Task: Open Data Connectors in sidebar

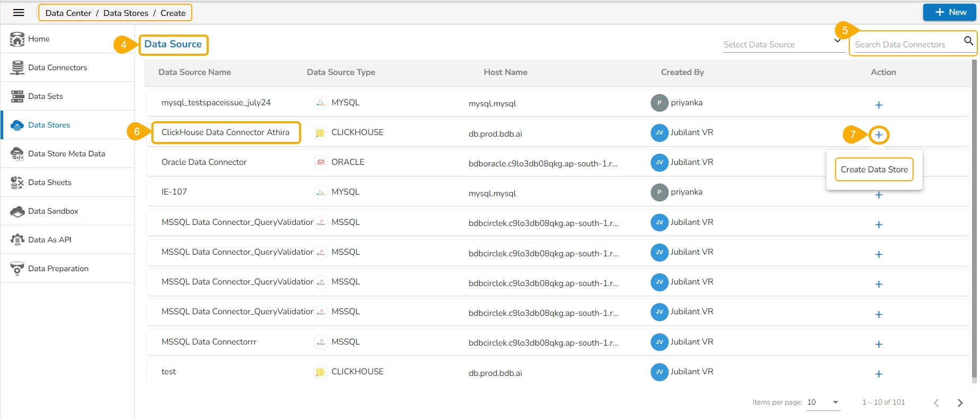Action: click(x=57, y=68)
